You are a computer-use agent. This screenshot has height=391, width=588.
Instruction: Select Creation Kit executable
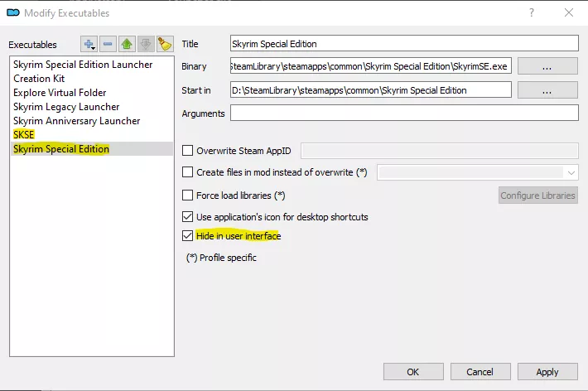(91, 79)
